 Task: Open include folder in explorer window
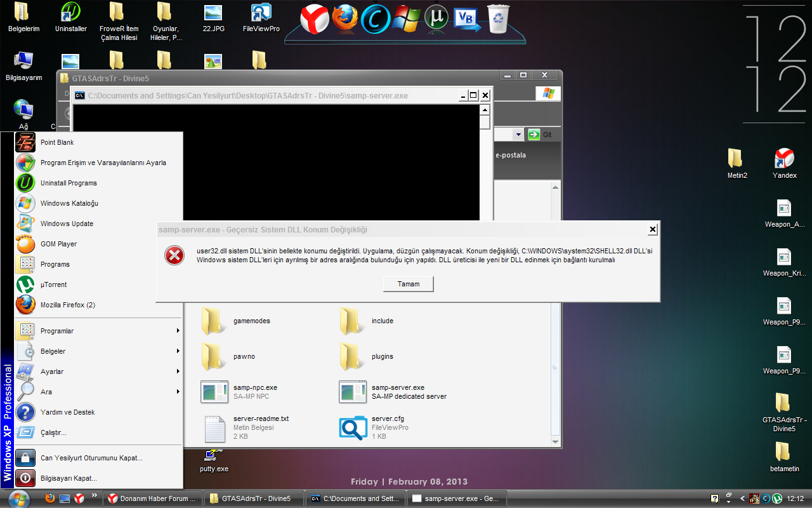[367, 321]
